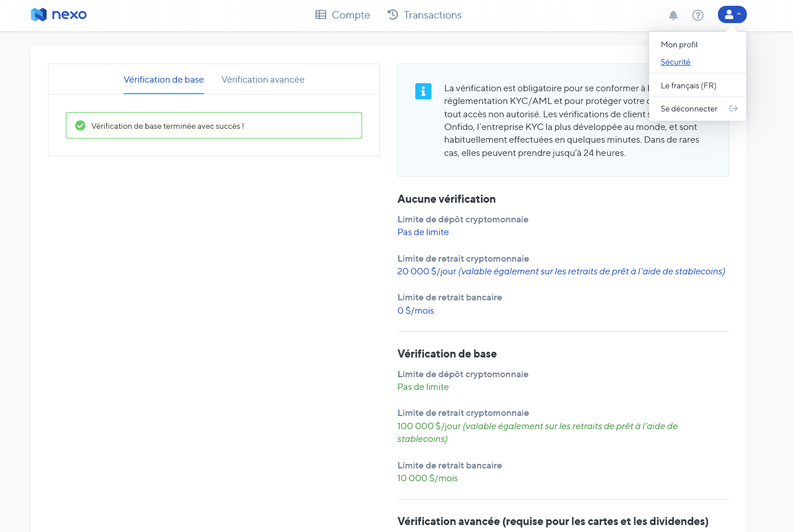Click the green success checkmark icon

coord(80,125)
